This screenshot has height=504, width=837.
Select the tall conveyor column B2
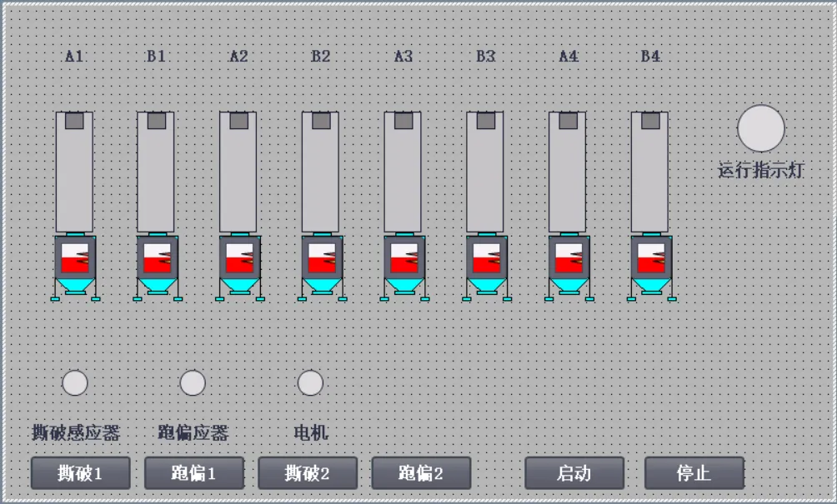click(x=320, y=172)
